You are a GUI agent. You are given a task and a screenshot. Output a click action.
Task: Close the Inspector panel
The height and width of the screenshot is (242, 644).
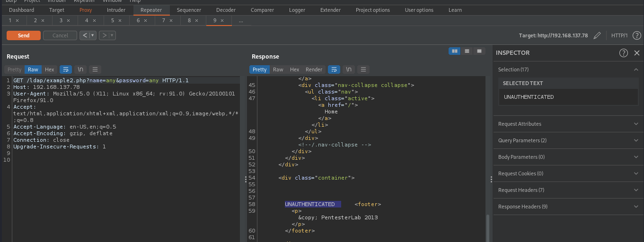coord(636,53)
